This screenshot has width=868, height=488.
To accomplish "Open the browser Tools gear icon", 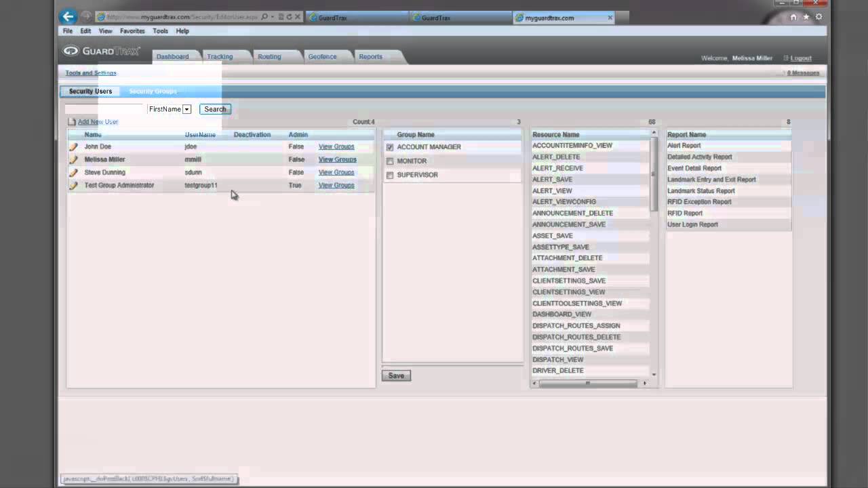I will [818, 18].
